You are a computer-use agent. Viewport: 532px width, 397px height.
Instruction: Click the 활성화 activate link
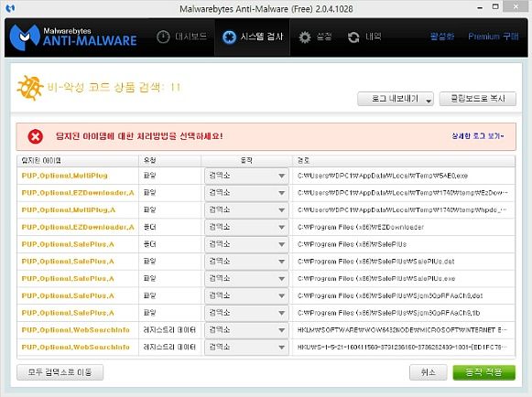coord(442,37)
